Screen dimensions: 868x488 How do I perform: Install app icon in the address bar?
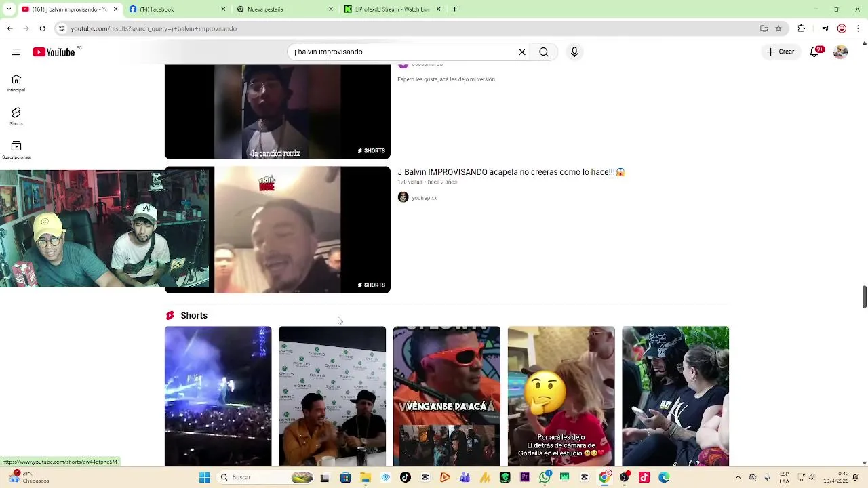click(x=764, y=28)
